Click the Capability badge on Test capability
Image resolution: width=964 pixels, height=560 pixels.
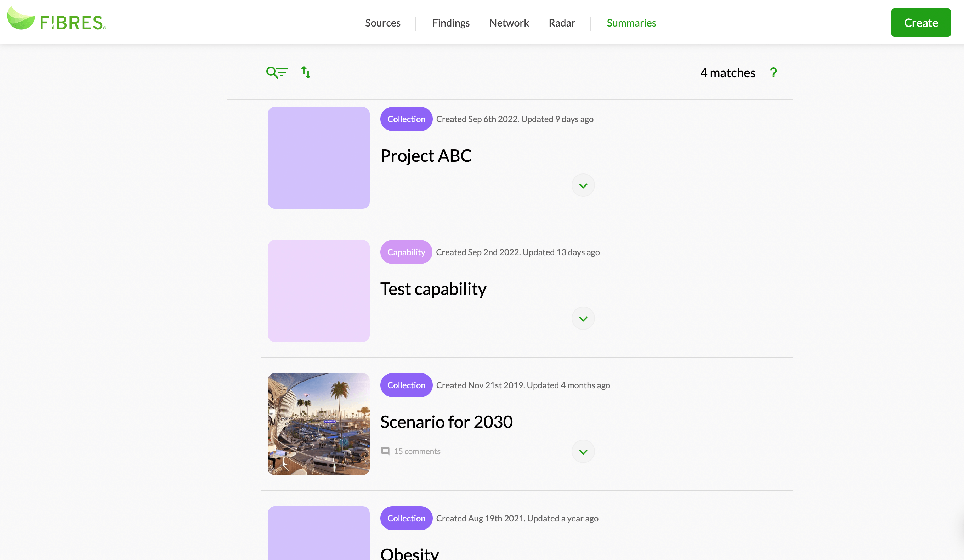406,252
